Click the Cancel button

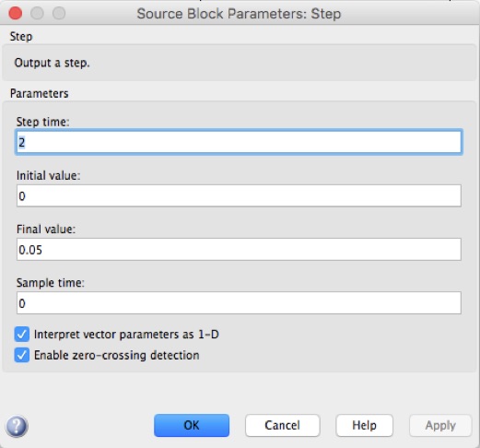[x=283, y=425]
